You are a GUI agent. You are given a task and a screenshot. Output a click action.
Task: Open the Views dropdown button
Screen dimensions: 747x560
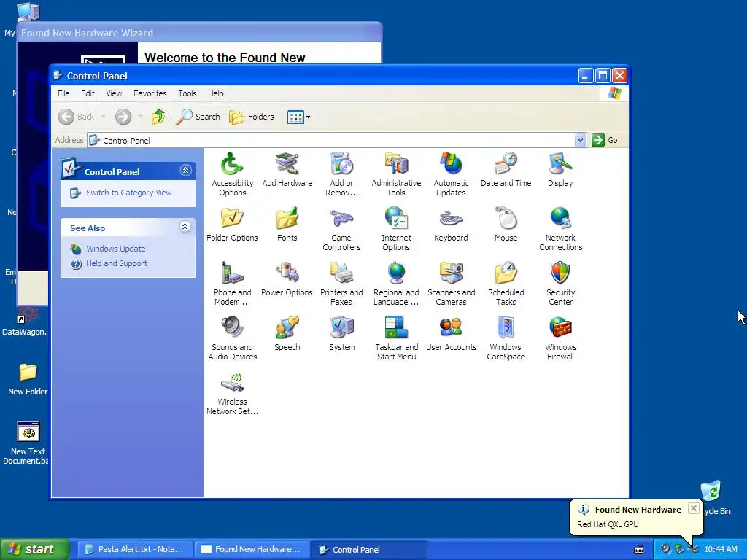tap(298, 117)
